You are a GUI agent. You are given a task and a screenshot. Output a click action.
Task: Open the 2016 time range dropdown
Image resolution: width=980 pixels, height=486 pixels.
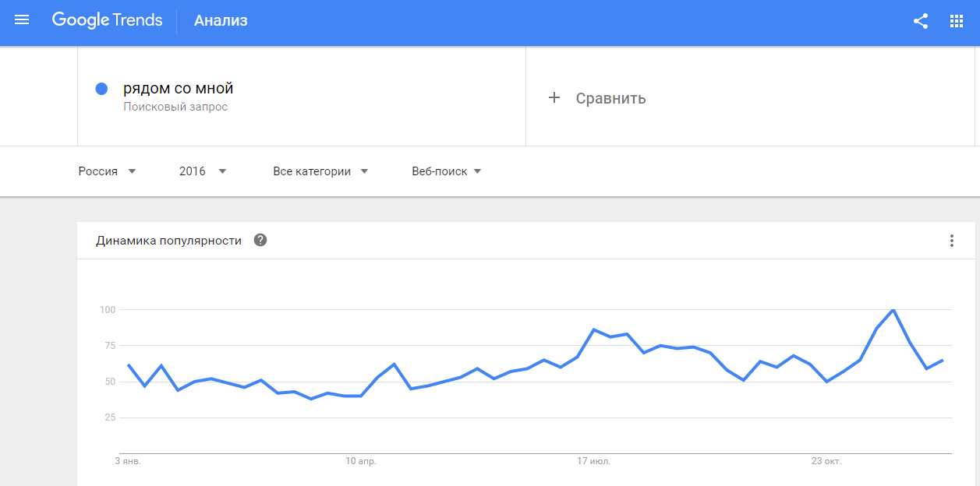(x=203, y=171)
